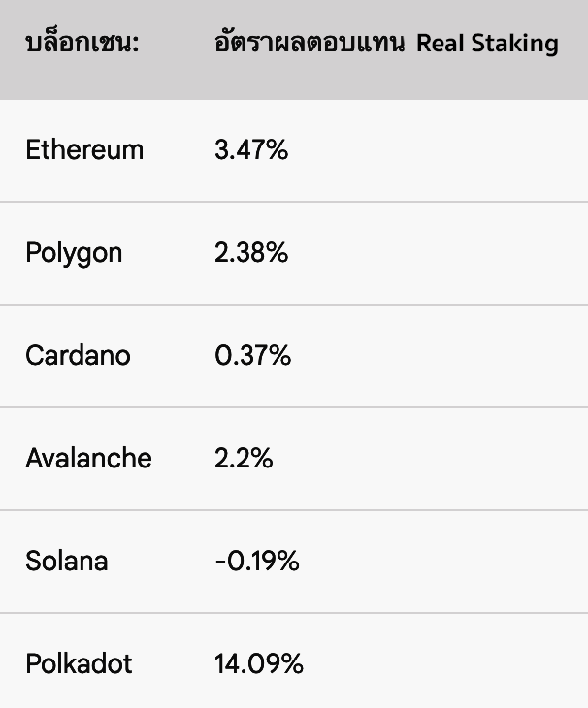Click Solana's -0.19% staking yield

pos(257,562)
